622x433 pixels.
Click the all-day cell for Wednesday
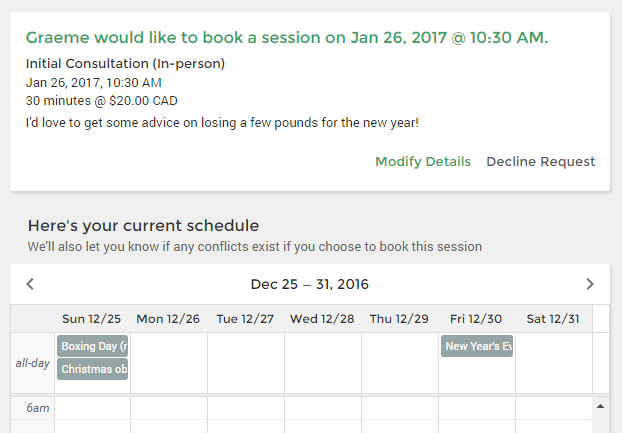pos(322,363)
